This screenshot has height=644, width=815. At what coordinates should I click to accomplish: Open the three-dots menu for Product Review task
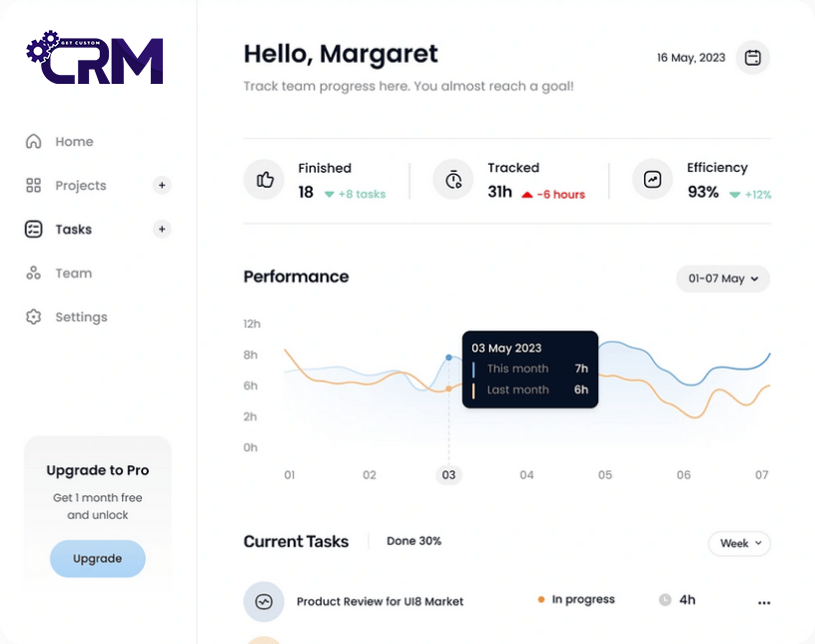tap(764, 602)
